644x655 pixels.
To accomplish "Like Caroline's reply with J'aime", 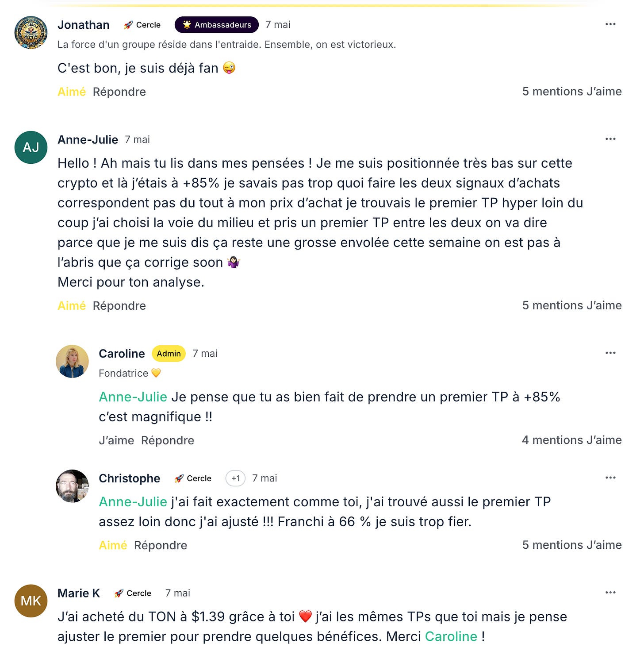I will [x=116, y=440].
